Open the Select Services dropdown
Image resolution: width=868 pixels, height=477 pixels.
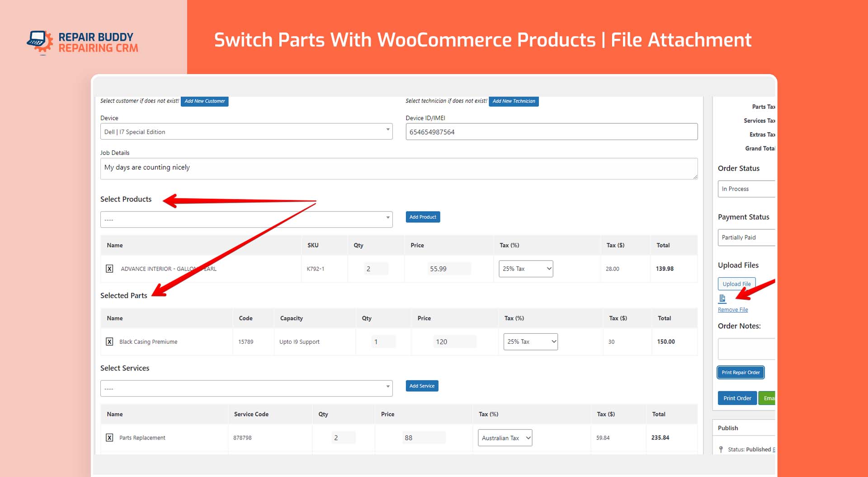point(246,388)
